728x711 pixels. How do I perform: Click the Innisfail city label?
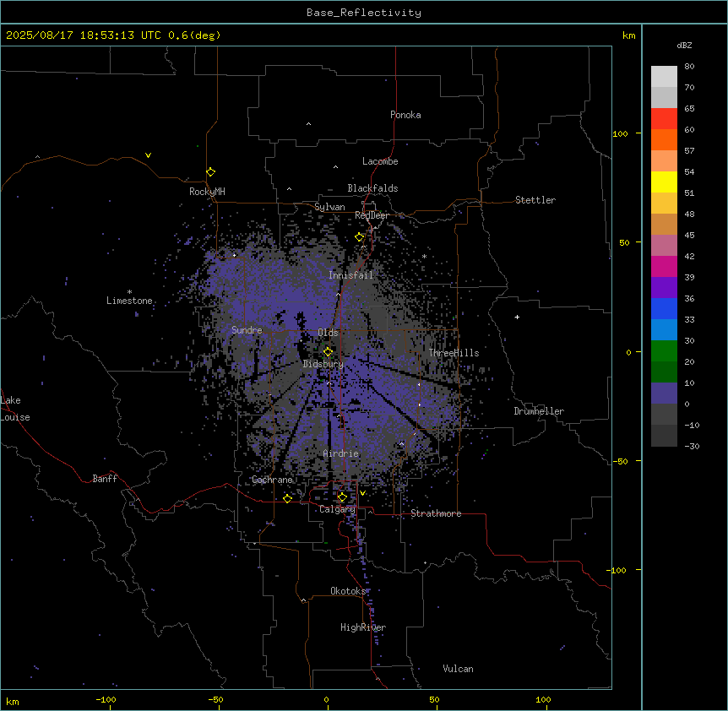pyautogui.click(x=350, y=275)
